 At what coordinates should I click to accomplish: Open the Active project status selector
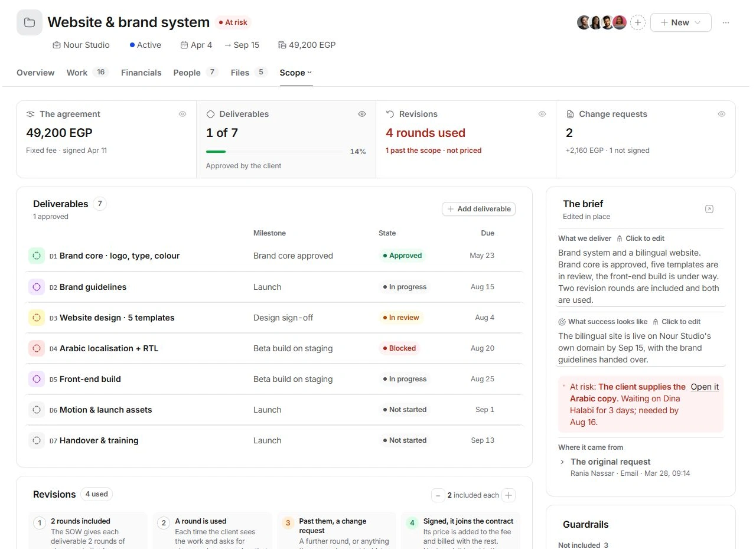[145, 45]
